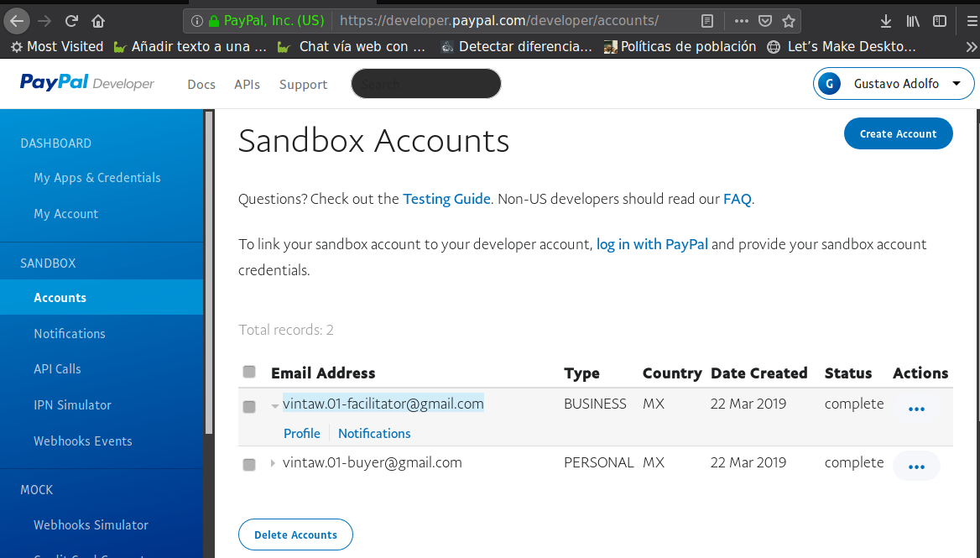Open the Testing Guide link

click(446, 199)
